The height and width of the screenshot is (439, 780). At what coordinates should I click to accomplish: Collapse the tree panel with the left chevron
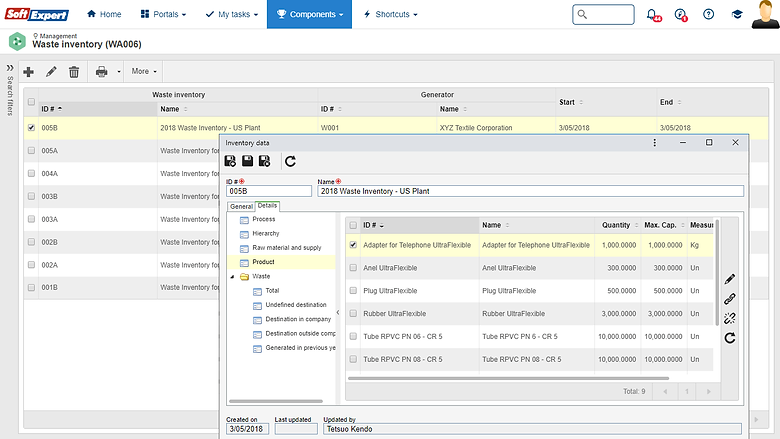point(338,313)
